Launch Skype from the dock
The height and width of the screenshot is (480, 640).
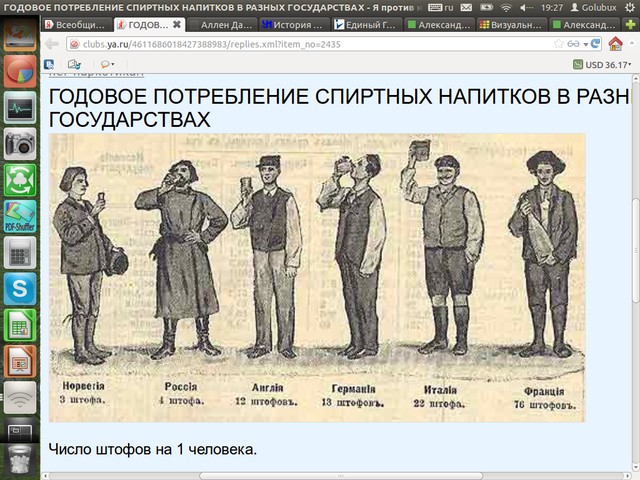(x=20, y=289)
